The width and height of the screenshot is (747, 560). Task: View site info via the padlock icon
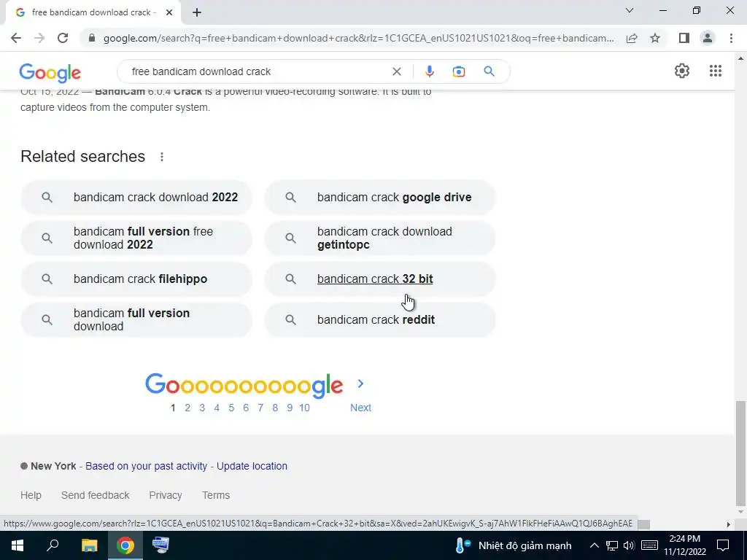[92, 38]
